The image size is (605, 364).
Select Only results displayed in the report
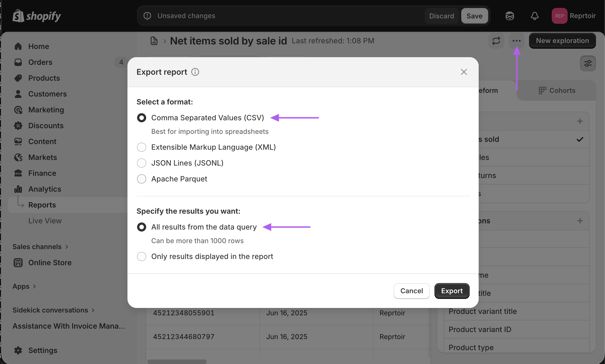[x=142, y=256]
